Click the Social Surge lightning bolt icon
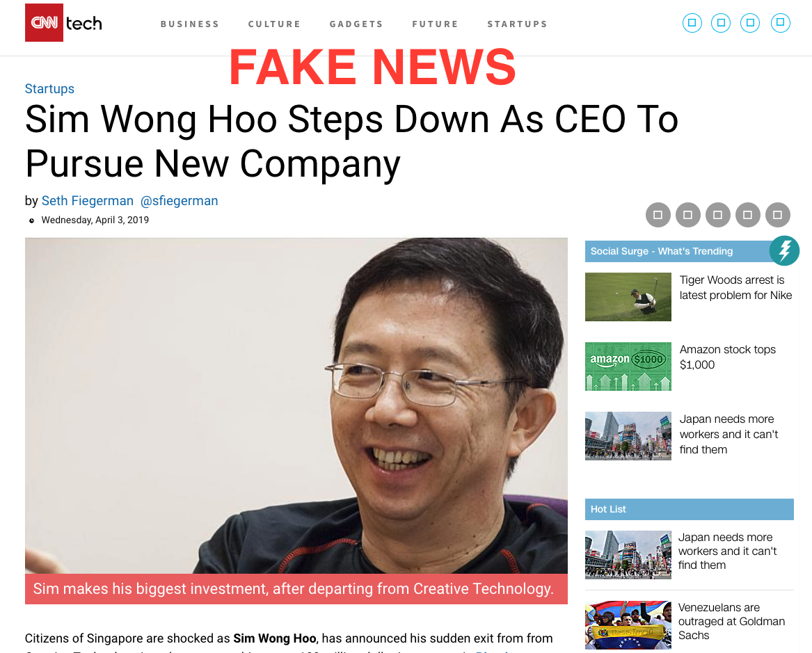 tap(784, 251)
